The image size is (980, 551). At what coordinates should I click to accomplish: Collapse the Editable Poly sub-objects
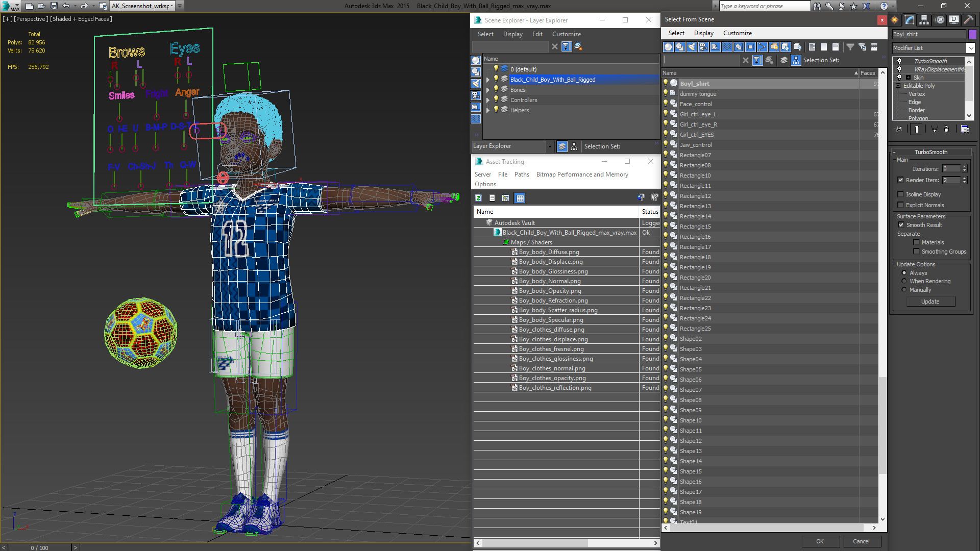[898, 86]
